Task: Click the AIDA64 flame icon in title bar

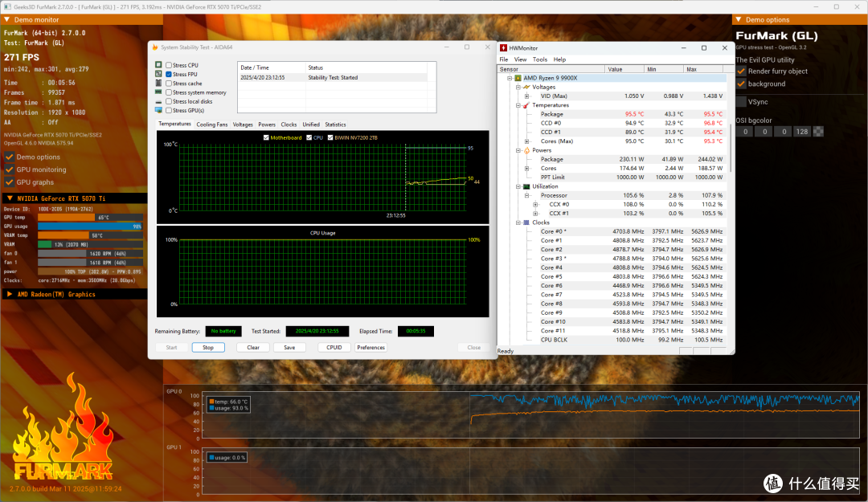Action: (x=156, y=47)
